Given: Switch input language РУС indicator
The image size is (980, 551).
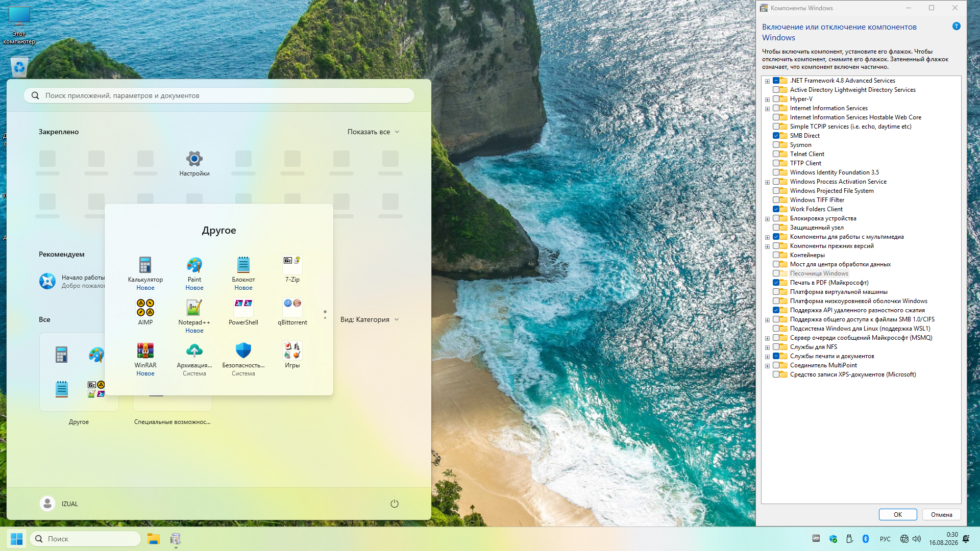Looking at the screenshot, I should [885, 539].
